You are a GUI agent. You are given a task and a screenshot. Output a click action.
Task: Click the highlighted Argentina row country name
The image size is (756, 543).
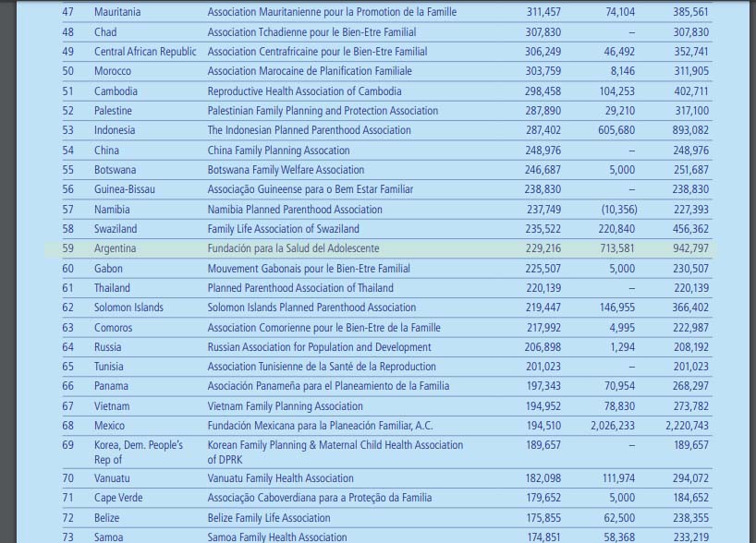pos(115,248)
